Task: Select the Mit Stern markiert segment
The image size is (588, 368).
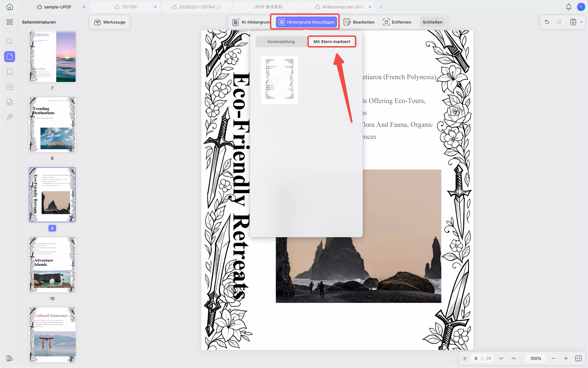Action: [331, 42]
